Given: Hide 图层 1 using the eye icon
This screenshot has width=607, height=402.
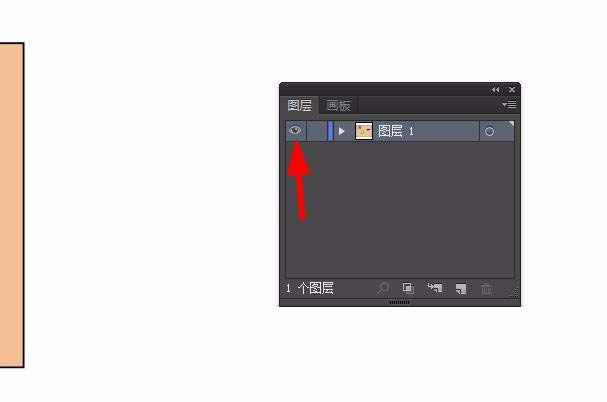Looking at the screenshot, I should pos(295,131).
